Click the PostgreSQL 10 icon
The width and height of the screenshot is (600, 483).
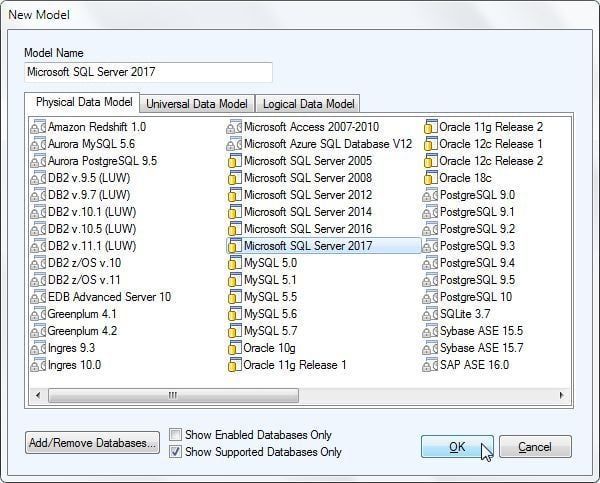point(430,297)
